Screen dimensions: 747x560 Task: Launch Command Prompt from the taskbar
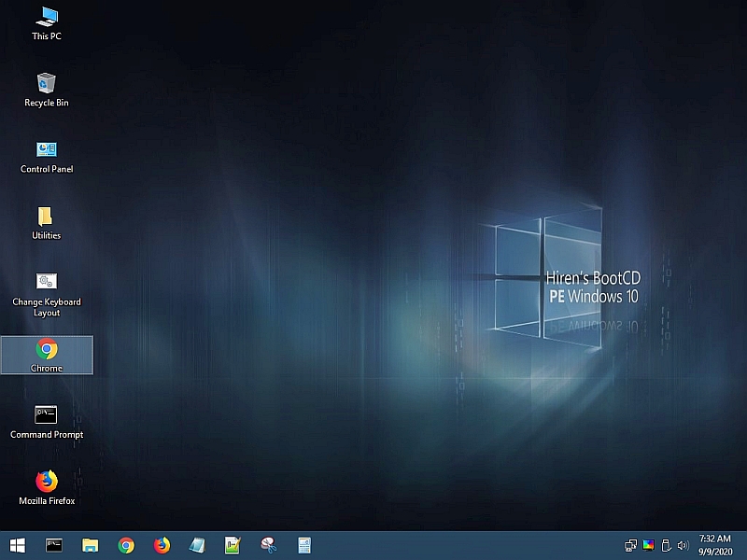(54, 545)
